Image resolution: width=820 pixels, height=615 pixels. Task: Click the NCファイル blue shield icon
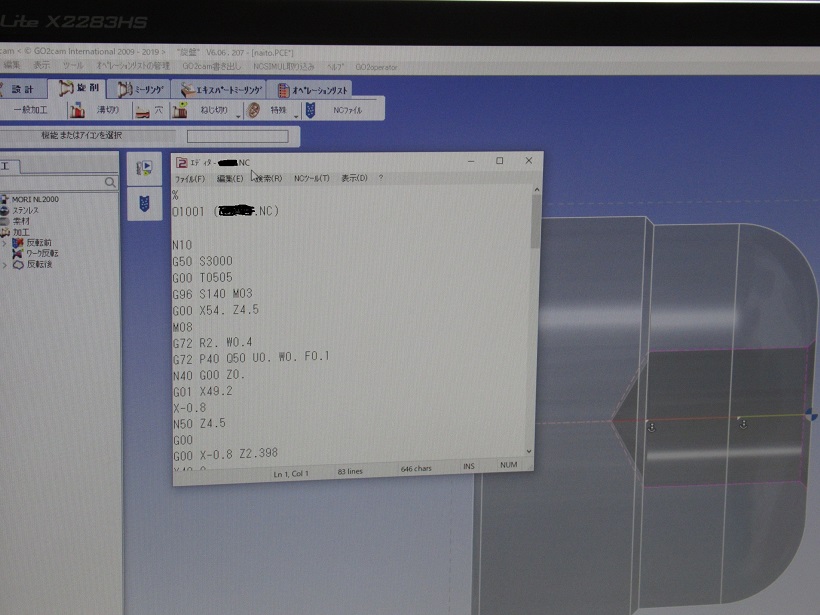(311, 110)
